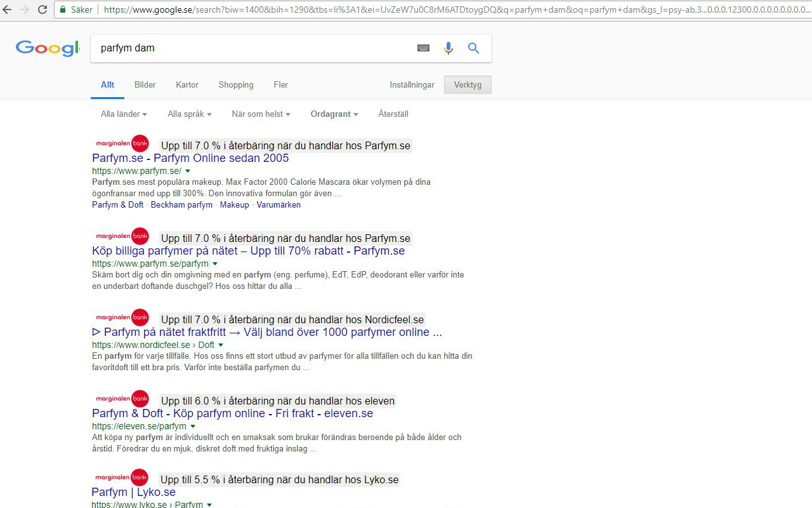Click the https://www.parfym.se/ green URL text
812x508 pixels.
pyautogui.click(x=136, y=171)
